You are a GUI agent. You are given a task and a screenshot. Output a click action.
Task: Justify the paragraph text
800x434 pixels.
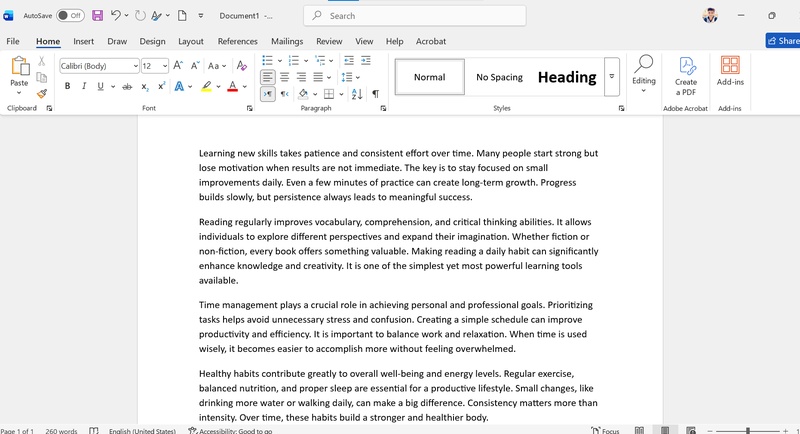[x=318, y=78]
